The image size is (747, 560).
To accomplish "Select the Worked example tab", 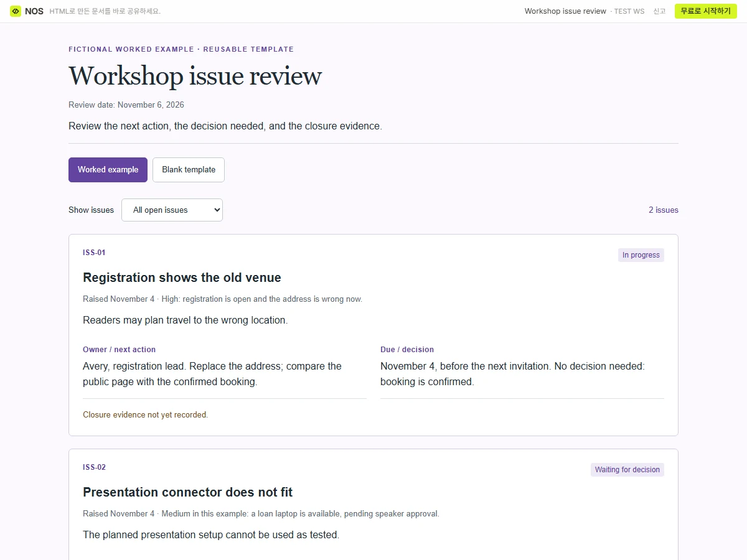I will tap(108, 170).
